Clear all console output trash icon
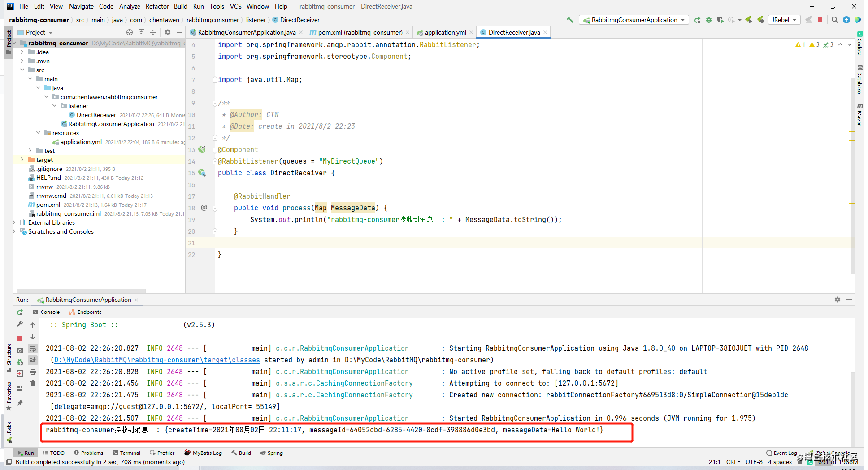This screenshot has height=470, width=868. coord(33,383)
